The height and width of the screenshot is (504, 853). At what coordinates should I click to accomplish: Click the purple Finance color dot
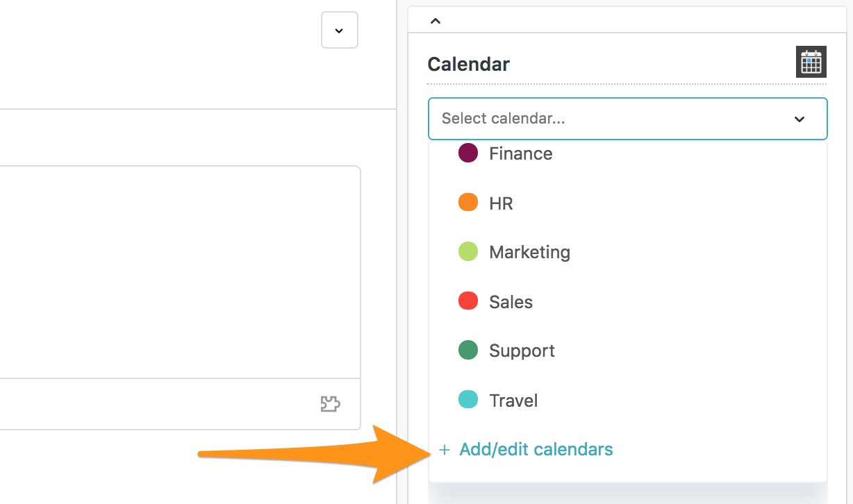tap(468, 153)
